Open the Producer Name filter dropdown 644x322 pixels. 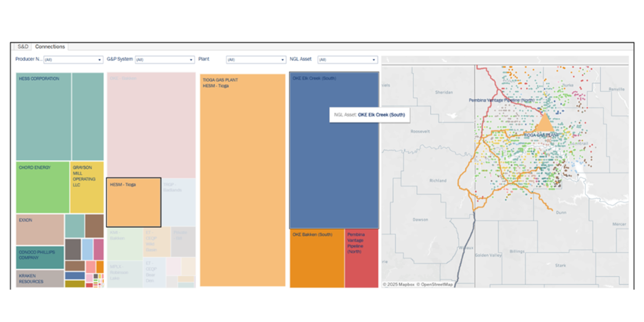point(73,60)
